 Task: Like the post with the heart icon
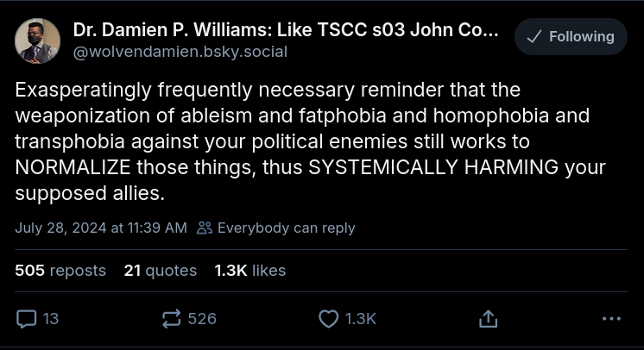point(328,319)
